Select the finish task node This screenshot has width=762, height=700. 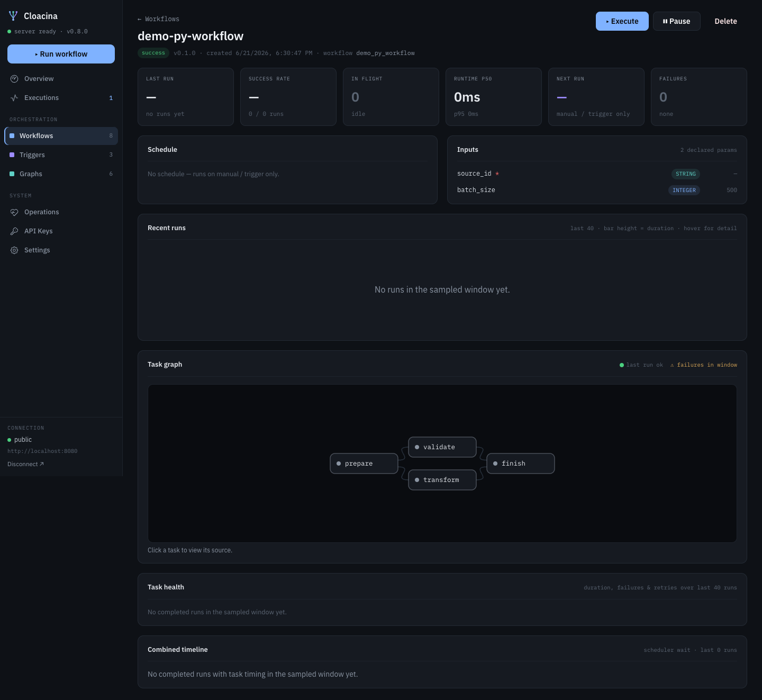tap(521, 463)
